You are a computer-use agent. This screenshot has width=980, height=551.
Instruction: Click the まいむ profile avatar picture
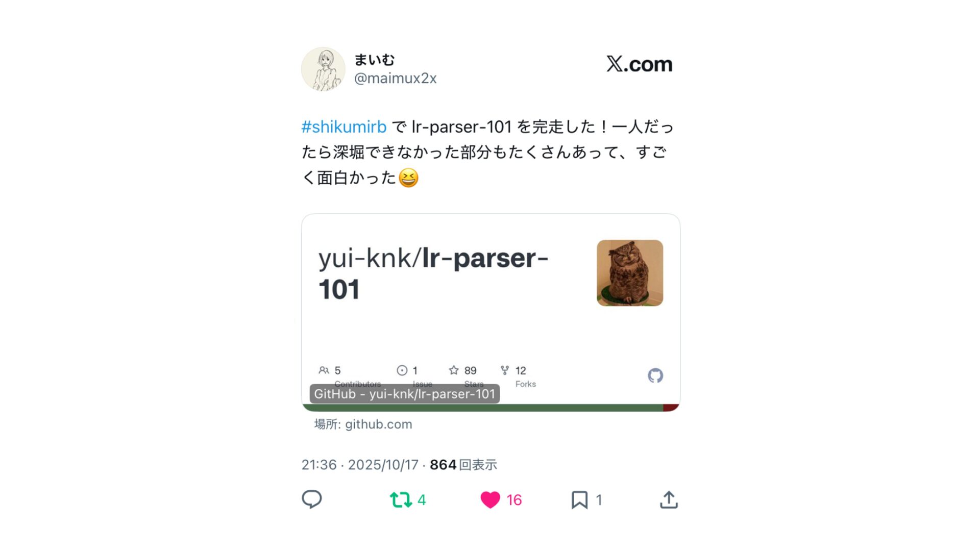[323, 69]
